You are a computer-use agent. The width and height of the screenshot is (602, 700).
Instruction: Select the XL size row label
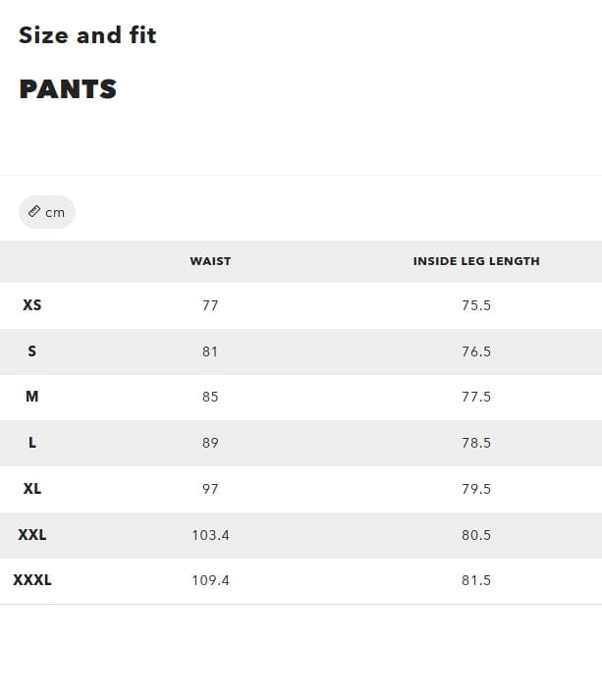click(32, 489)
